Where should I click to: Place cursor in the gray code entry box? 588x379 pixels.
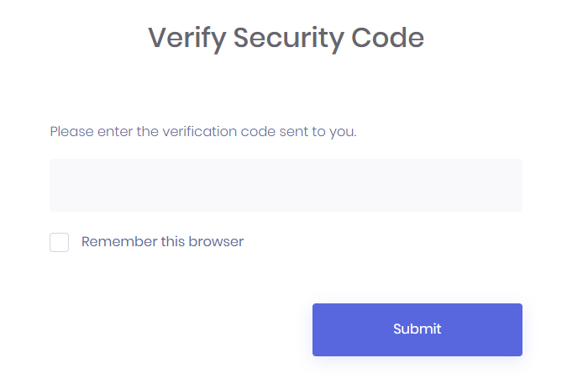point(286,185)
